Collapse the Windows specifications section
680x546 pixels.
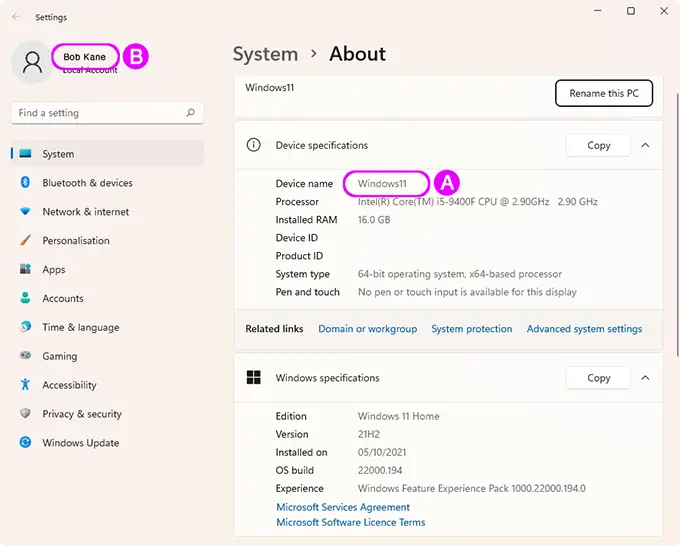645,378
